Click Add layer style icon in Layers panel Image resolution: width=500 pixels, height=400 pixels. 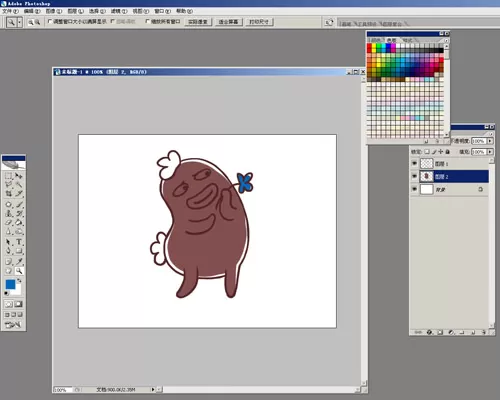click(429, 332)
